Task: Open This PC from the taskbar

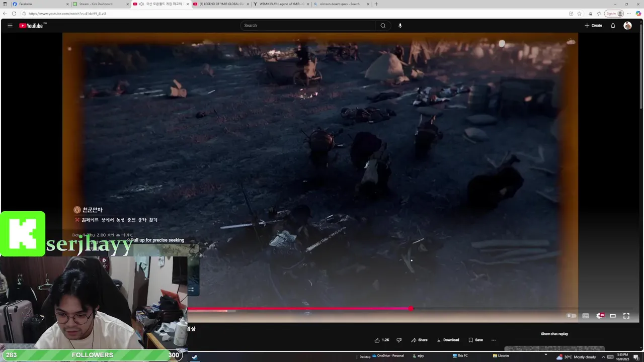Action: [460, 356]
